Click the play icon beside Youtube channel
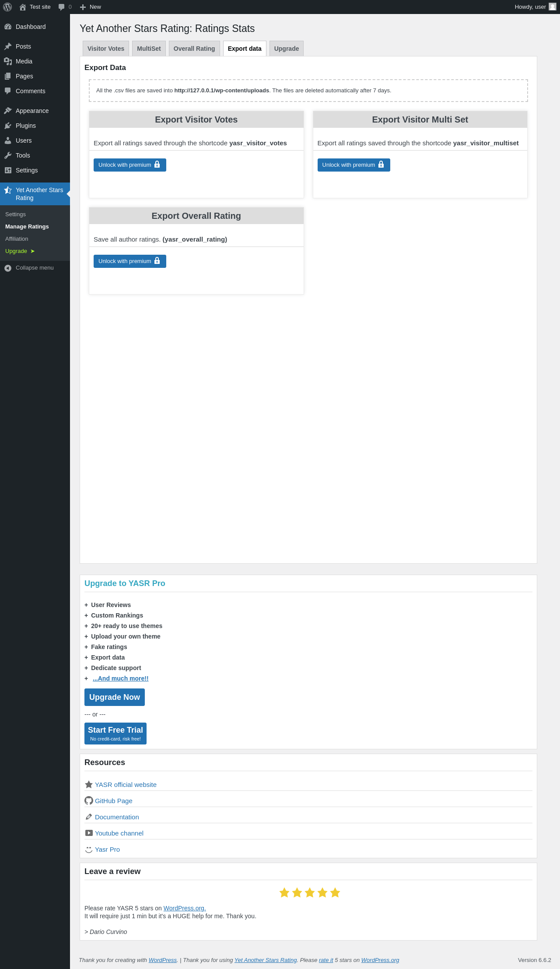The width and height of the screenshot is (560, 969). (x=89, y=833)
